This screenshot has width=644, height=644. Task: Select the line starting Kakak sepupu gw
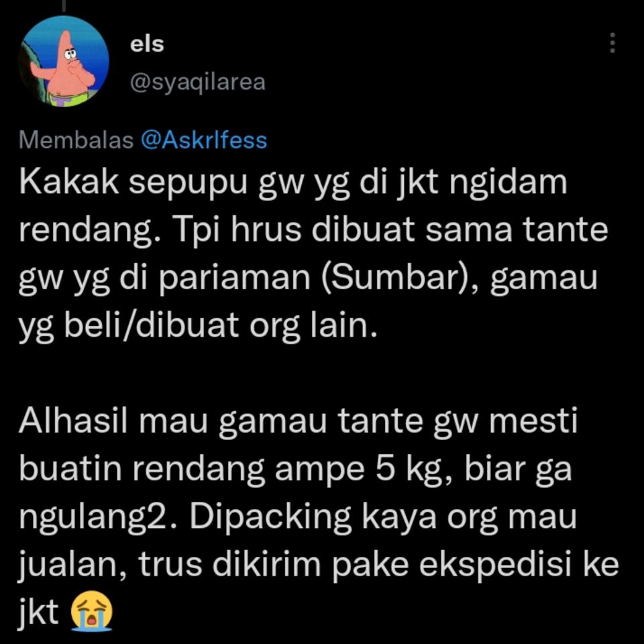293,183
